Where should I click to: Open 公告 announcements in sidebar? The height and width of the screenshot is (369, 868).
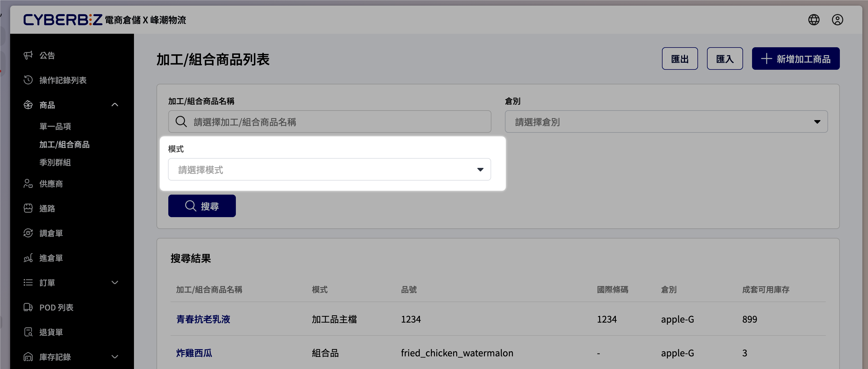click(x=72, y=55)
